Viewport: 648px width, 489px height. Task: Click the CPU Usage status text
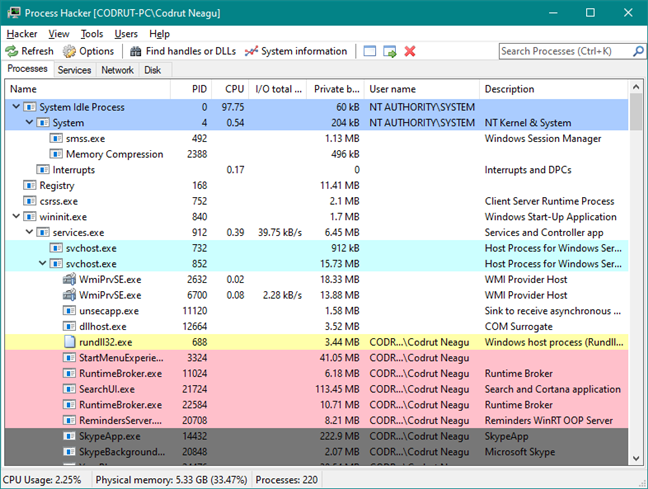click(42, 480)
